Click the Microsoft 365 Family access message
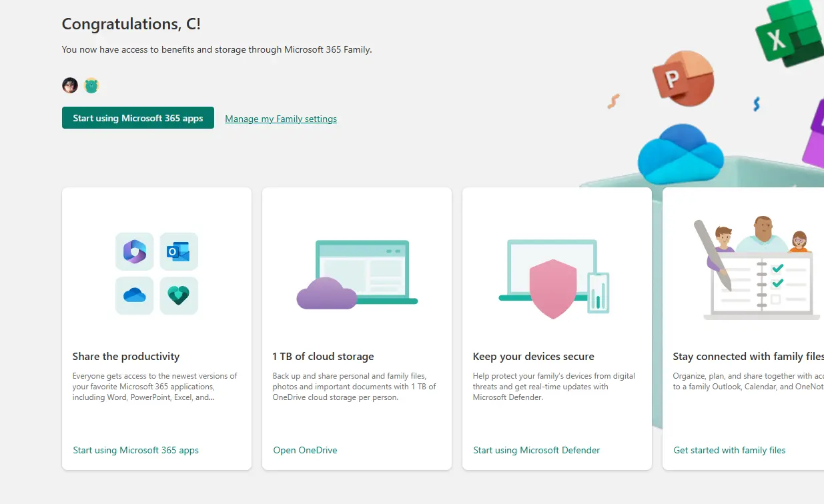The height and width of the screenshot is (504, 824). point(217,49)
